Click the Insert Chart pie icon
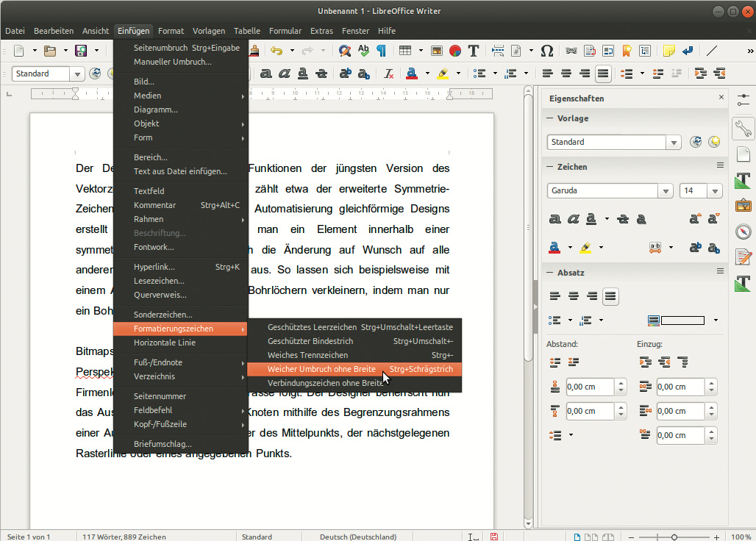This screenshot has width=756, height=541. (455, 51)
